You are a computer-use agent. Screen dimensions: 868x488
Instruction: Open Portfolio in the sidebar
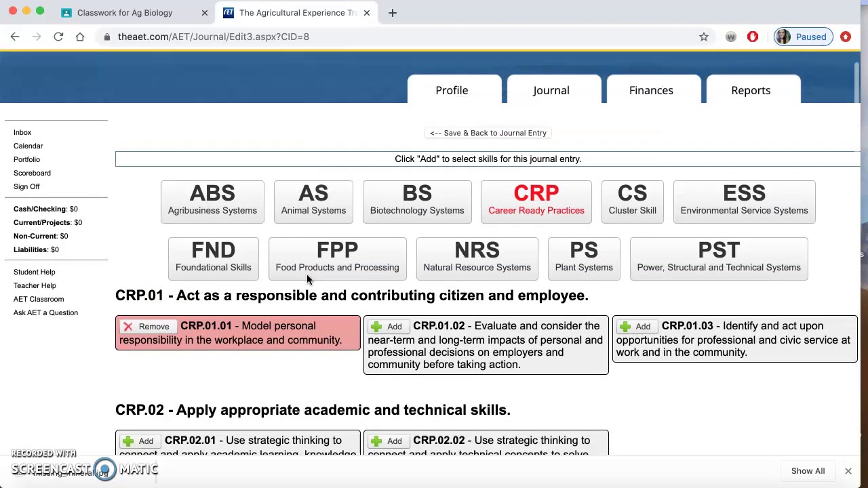[26, 159]
